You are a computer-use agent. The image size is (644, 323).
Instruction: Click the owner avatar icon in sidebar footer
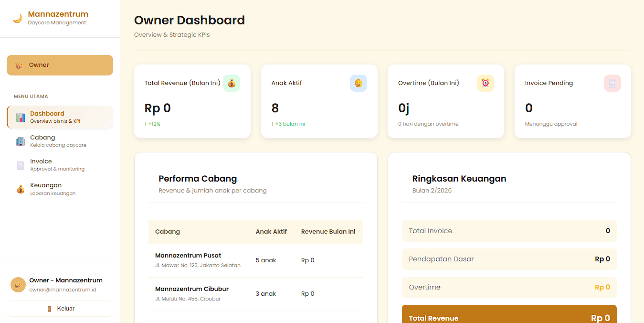tap(18, 285)
